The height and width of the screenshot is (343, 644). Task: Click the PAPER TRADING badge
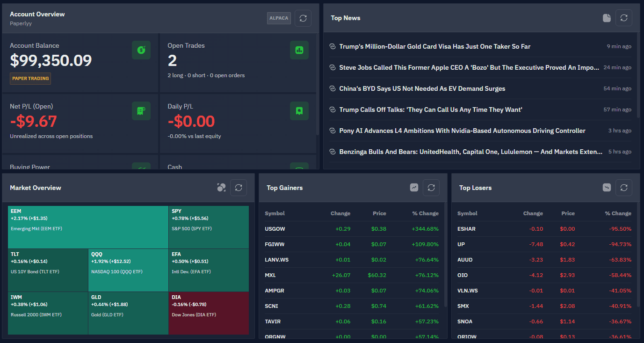(x=30, y=78)
